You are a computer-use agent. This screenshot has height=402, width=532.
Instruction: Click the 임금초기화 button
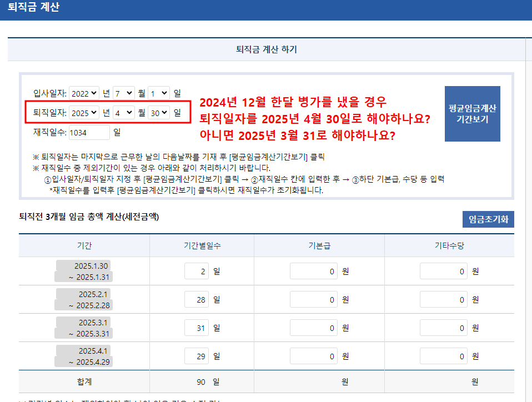pyautogui.click(x=488, y=219)
